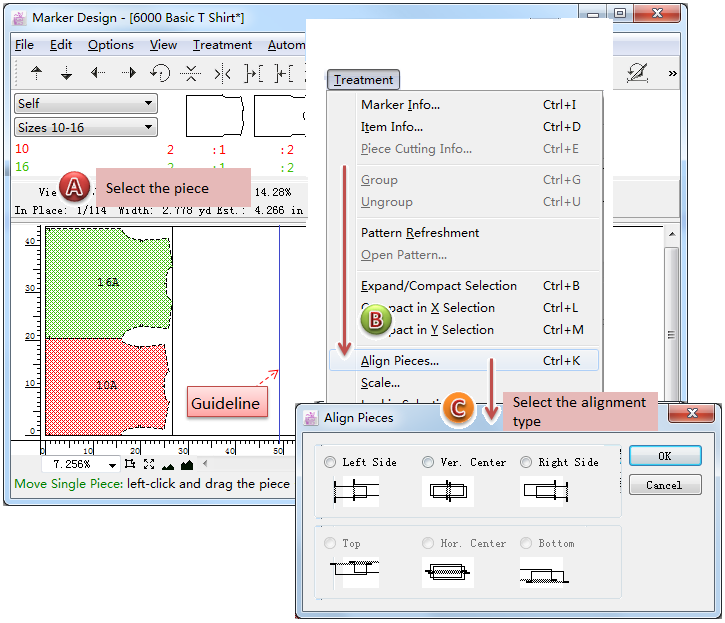This screenshot has width=725, height=623.
Task: Click the large mountain zoom-in icon
Action: (x=186, y=465)
